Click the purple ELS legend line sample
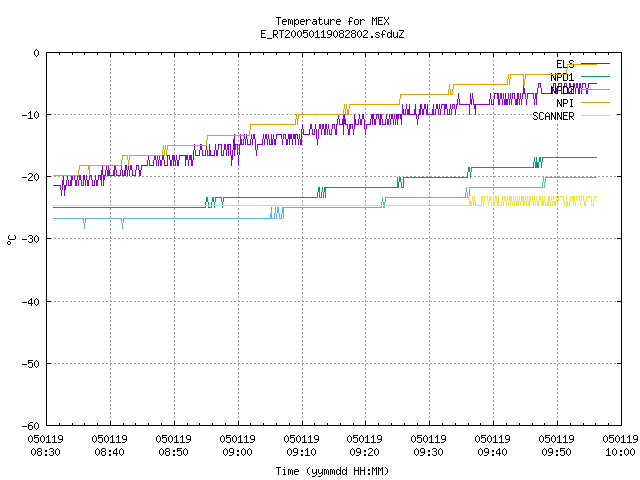 pyautogui.click(x=595, y=64)
